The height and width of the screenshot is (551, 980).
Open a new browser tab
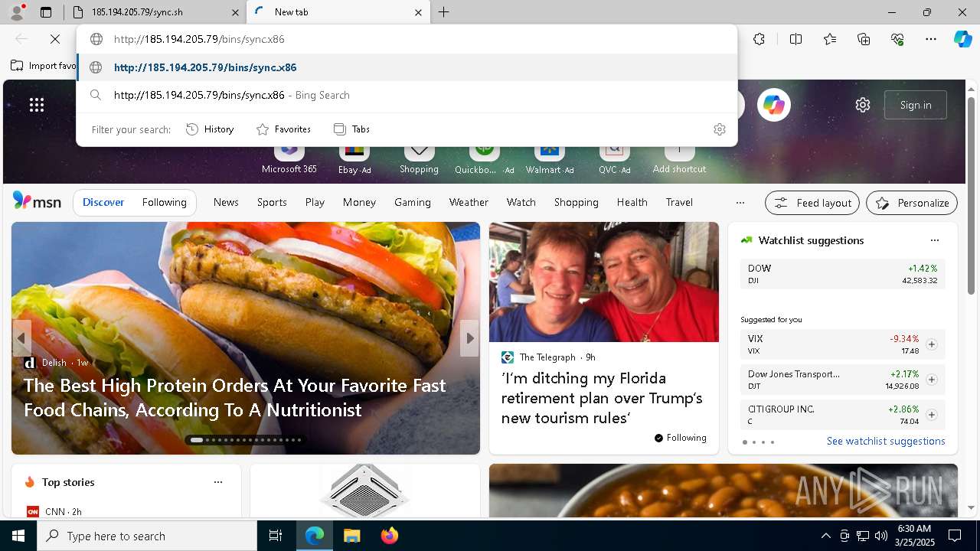click(444, 12)
